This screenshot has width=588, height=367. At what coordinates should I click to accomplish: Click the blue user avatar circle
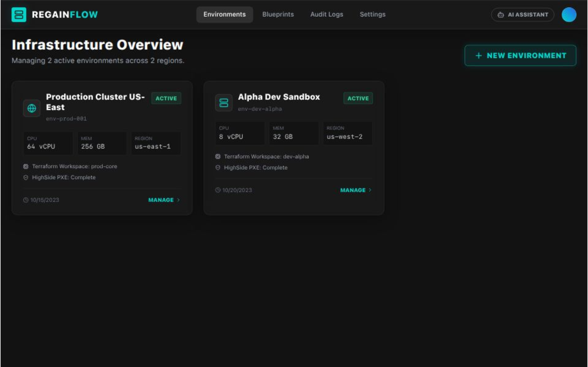click(569, 14)
